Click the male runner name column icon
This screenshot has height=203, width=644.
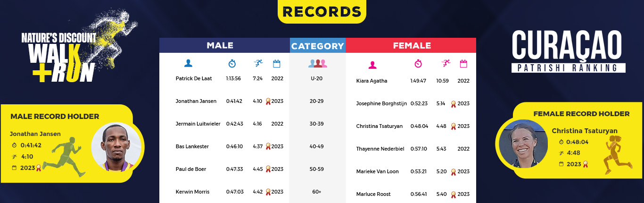click(188, 63)
